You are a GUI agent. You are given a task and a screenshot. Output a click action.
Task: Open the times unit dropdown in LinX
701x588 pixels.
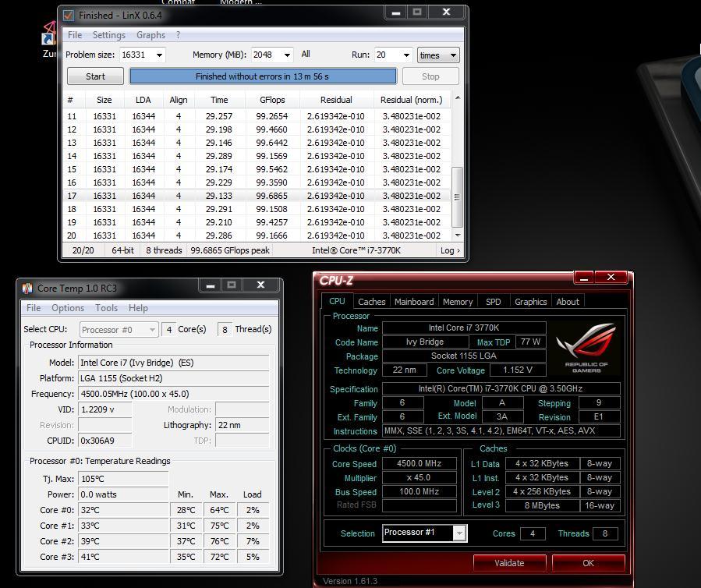tap(438, 55)
